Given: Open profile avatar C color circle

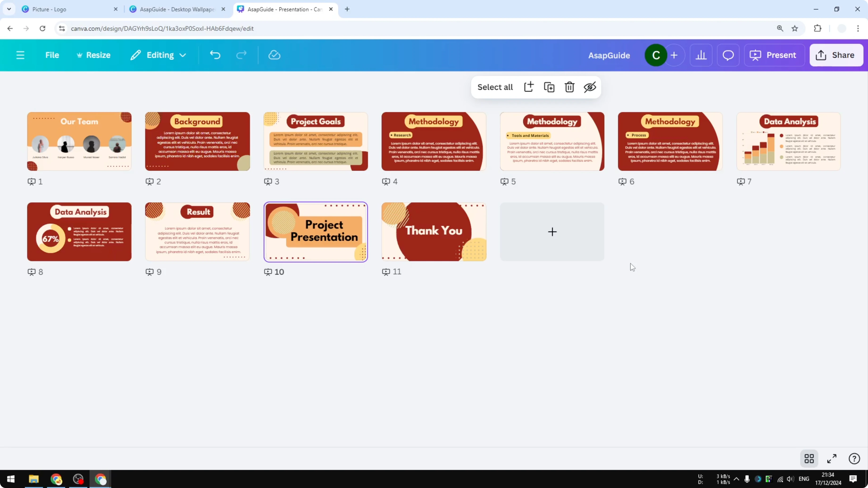Looking at the screenshot, I should [x=656, y=55].
